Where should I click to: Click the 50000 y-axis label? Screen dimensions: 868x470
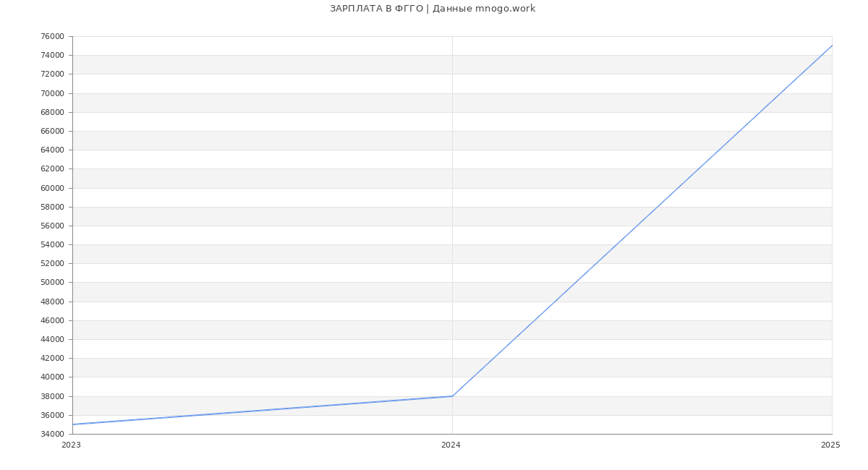(52, 283)
